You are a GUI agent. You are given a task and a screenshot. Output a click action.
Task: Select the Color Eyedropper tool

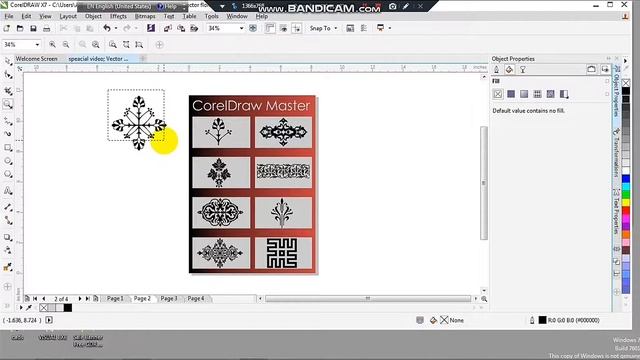[x=8, y=267]
